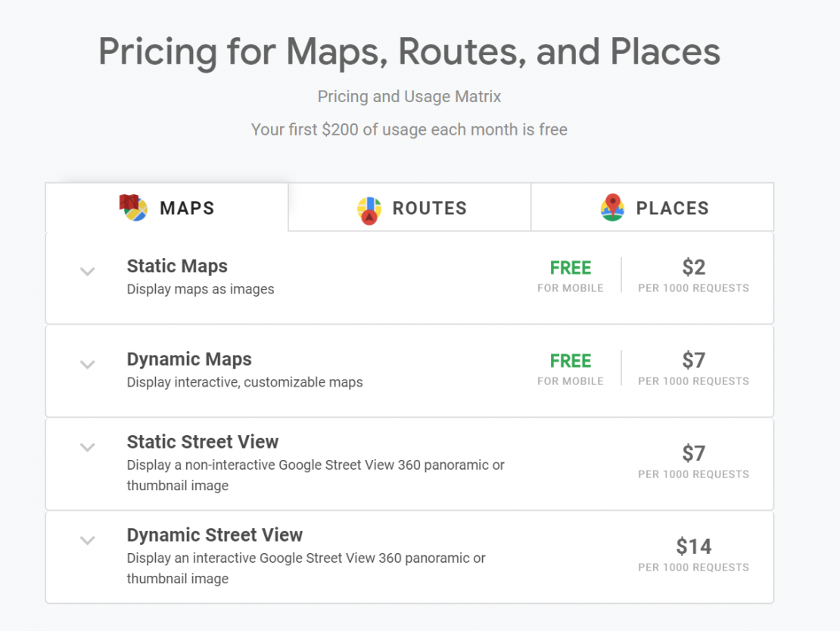This screenshot has height=631, width=840.
Task: Click the Pricing and Usage Matrix subtitle
Action: click(x=409, y=96)
